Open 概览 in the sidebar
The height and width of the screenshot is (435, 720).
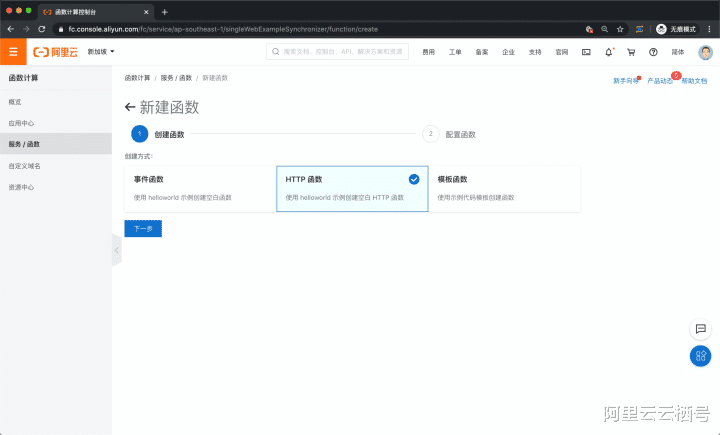(15, 102)
